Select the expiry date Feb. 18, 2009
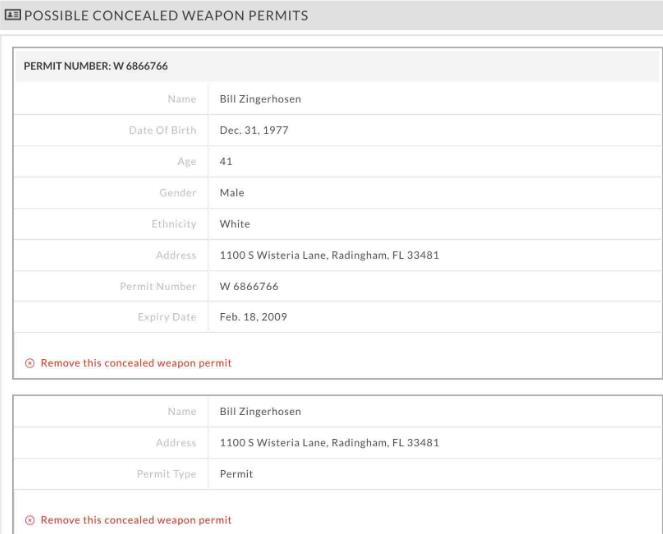The height and width of the screenshot is (534, 663). (x=253, y=317)
